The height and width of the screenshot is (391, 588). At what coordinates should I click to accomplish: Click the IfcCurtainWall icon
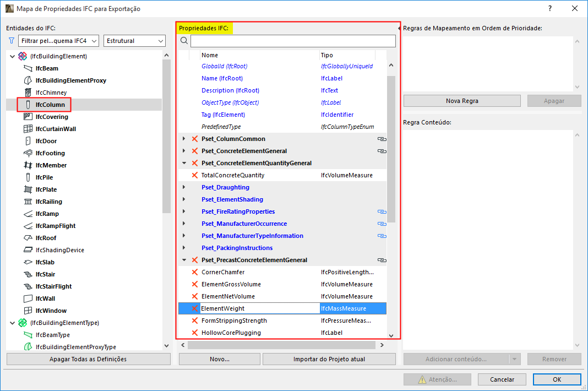click(x=28, y=129)
